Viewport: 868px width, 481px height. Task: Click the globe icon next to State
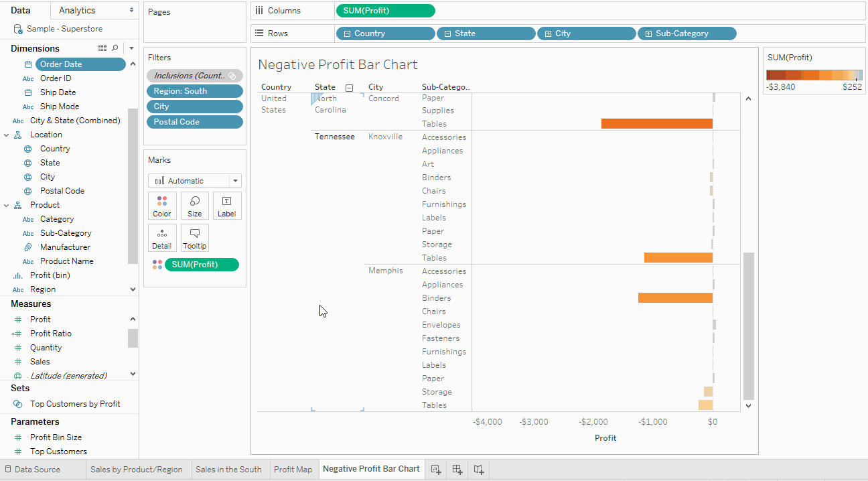[27, 163]
